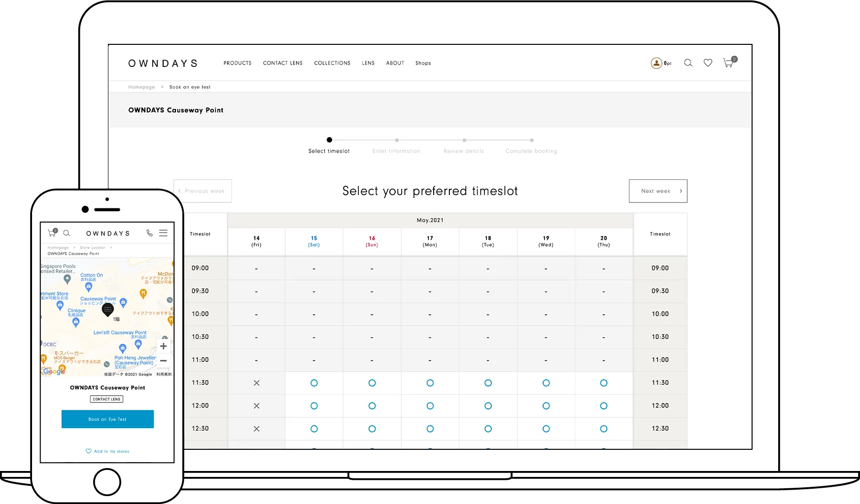
Task: Click unavailable X at 12:00 Friday 14
Action: tap(256, 406)
